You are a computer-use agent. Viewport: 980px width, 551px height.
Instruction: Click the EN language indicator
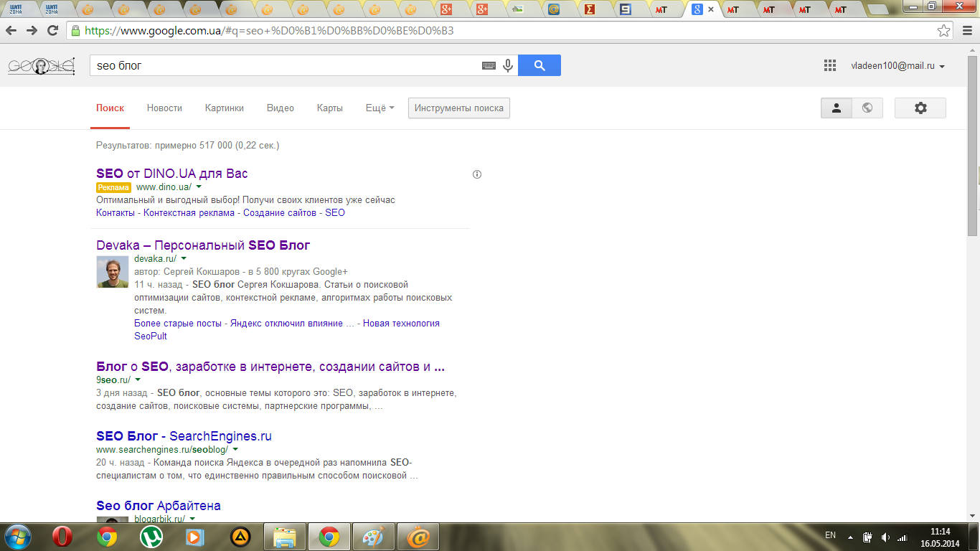coord(831,535)
